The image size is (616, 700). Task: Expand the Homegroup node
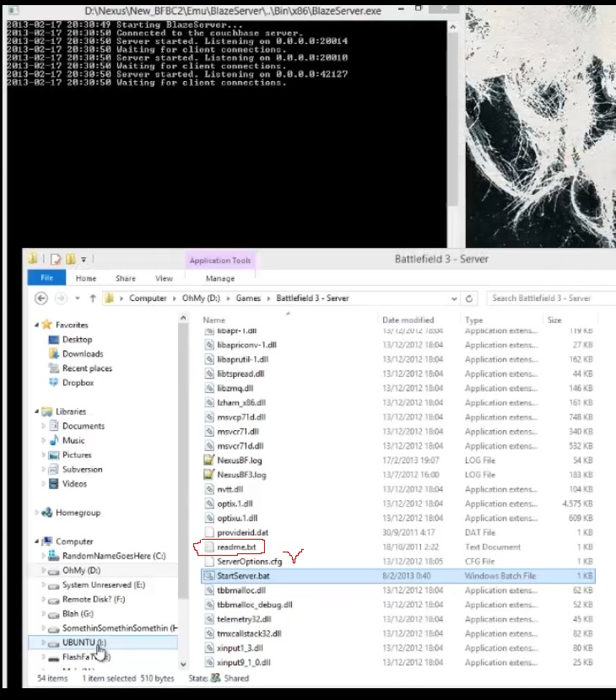[x=36, y=513]
